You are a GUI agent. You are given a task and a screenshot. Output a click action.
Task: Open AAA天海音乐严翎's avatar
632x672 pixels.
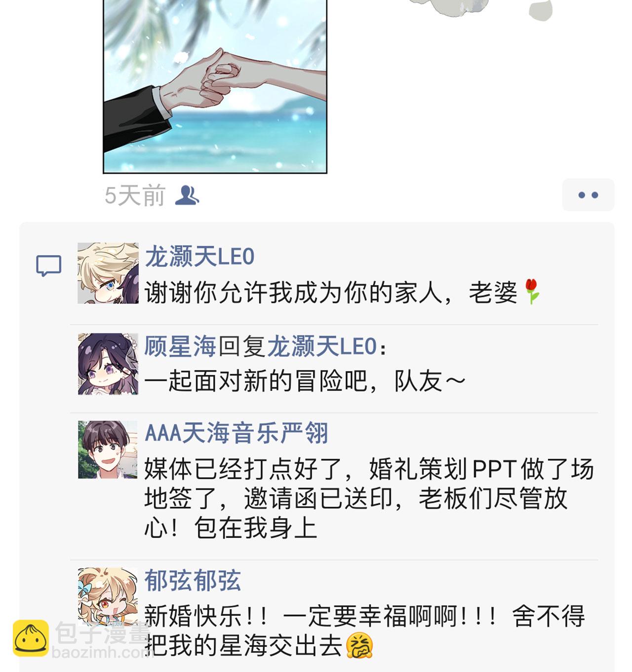(108, 449)
